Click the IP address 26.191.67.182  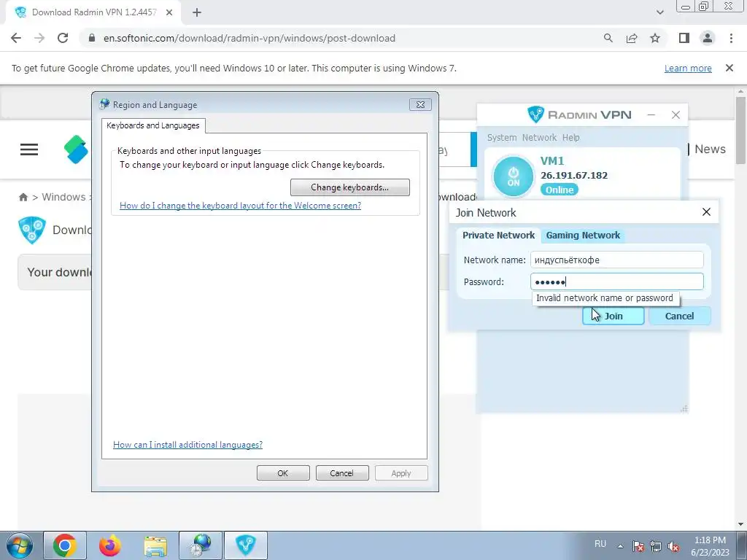(574, 175)
